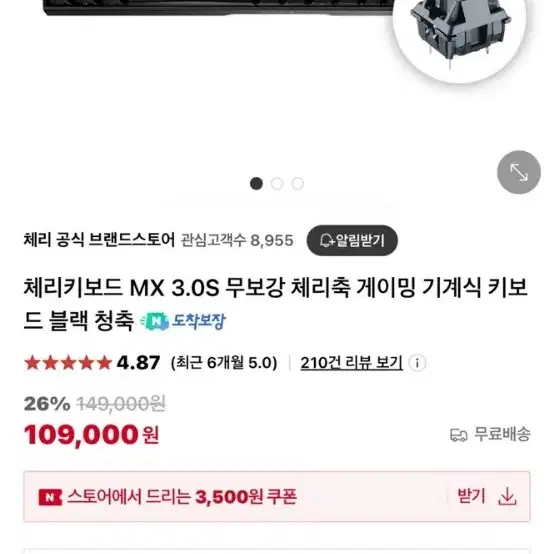Click the five-star rating icons

point(68,363)
